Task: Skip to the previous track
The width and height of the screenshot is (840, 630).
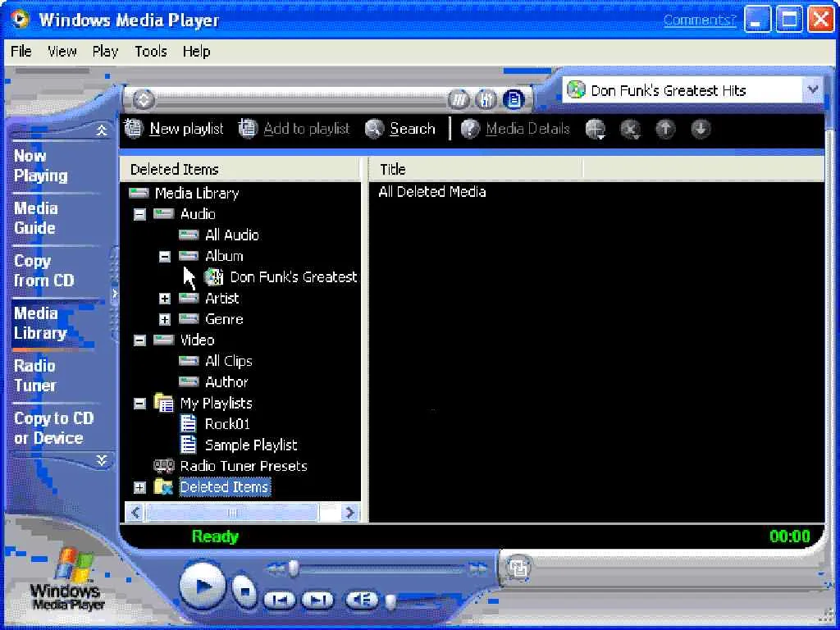Action: coord(280,600)
